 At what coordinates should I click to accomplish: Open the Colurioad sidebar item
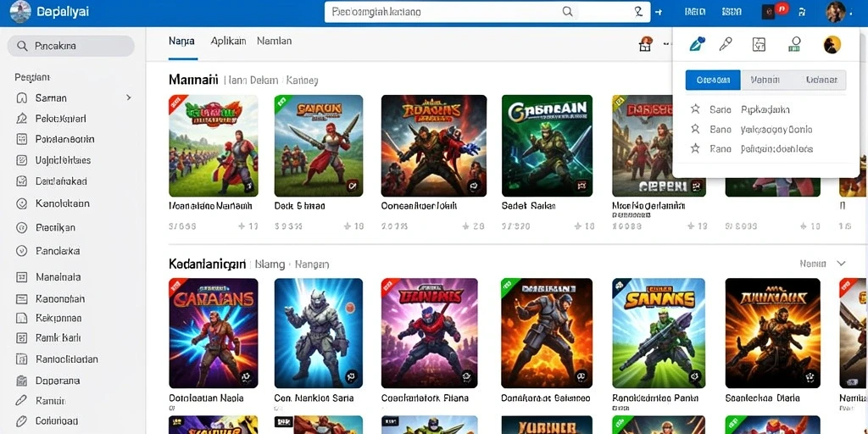click(x=57, y=420)
